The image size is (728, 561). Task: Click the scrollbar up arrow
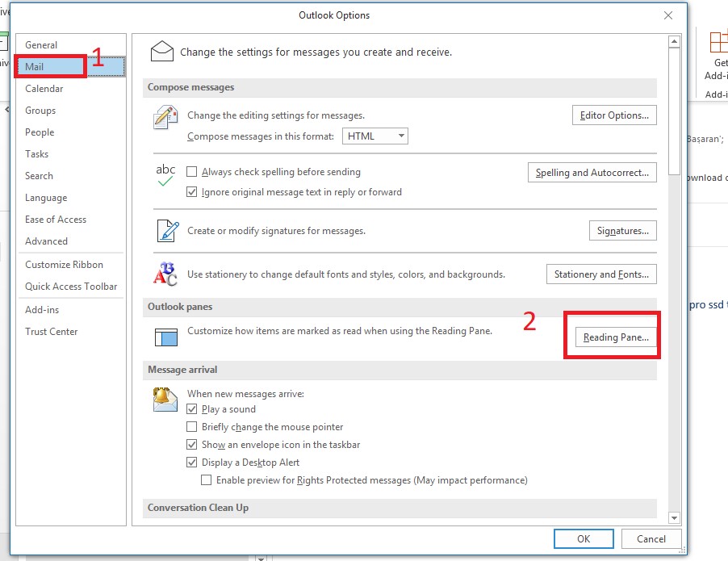[x=674, y=42]
